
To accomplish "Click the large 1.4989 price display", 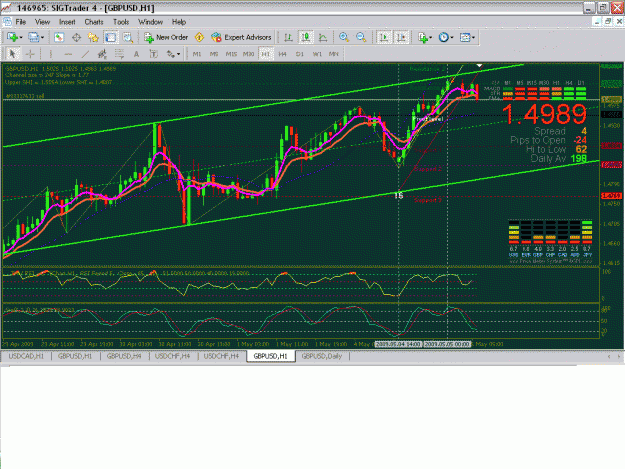I will click(x=544, y=114).
